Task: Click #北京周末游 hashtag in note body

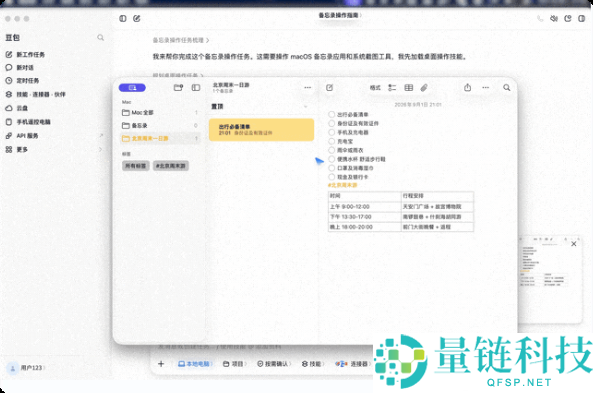Action: coord(342,185)
